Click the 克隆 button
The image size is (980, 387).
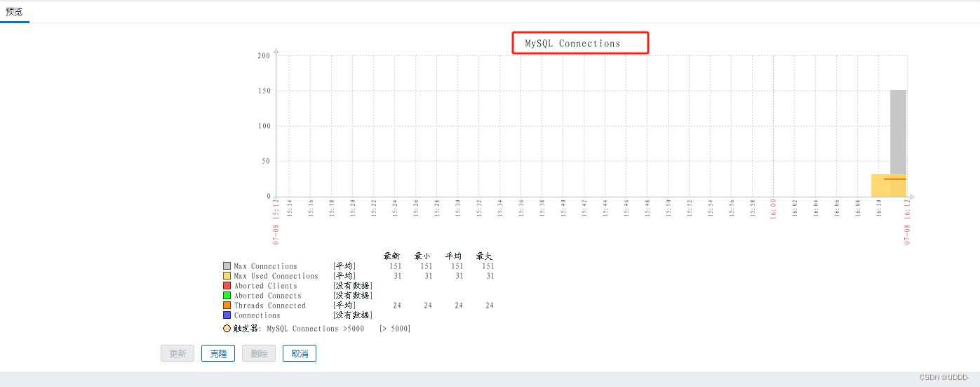[x=218, y=353]
